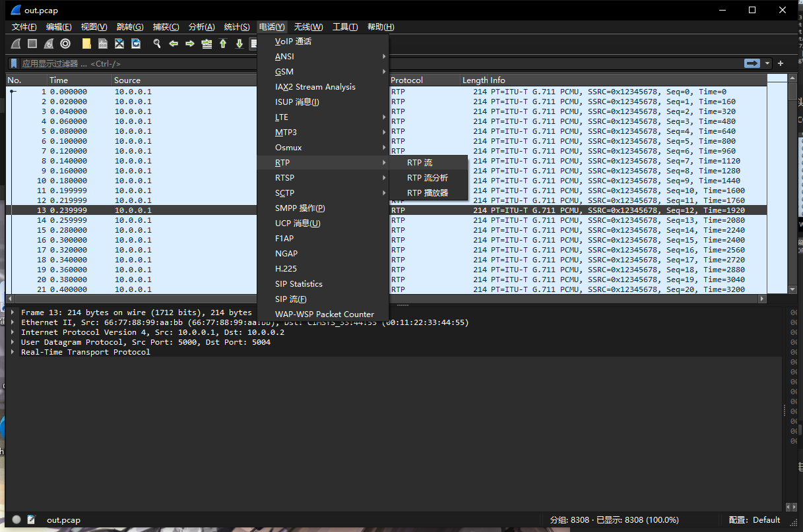Click the expert info circle in status bar
Image resolution: width=803 pixels, height=532 pixels.
(16, 519)
